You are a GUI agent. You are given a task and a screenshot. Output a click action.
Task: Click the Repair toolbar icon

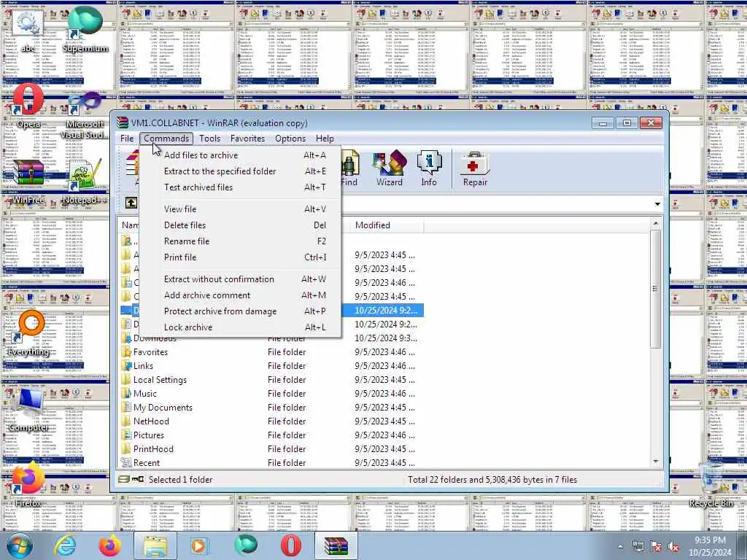click(x=475, y=168)
